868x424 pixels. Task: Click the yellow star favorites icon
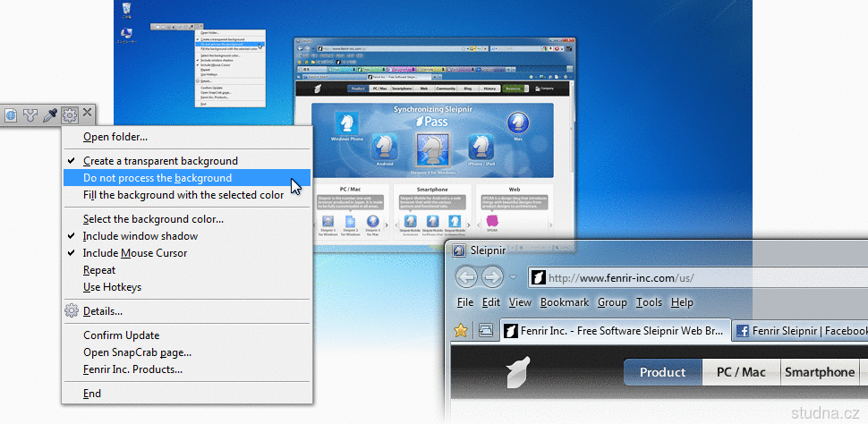click(461, 330)
